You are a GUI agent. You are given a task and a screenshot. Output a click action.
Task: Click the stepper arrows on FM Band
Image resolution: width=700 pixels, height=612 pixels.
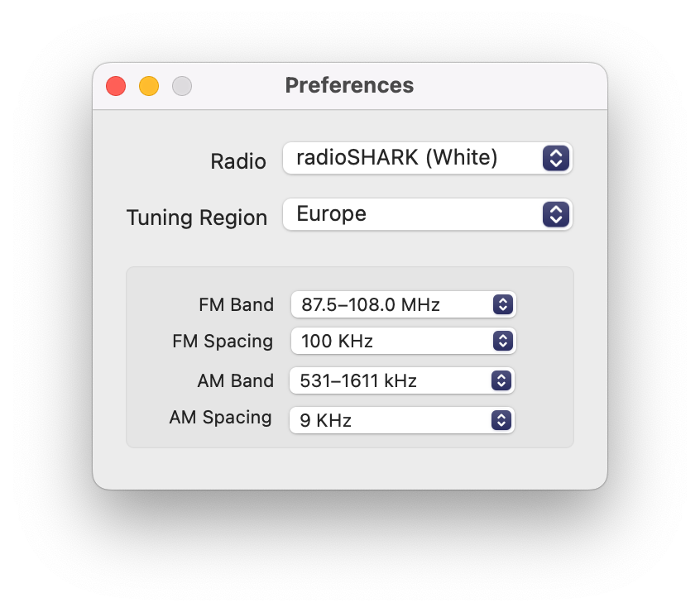pyautogui.click(x=503, y=304)
